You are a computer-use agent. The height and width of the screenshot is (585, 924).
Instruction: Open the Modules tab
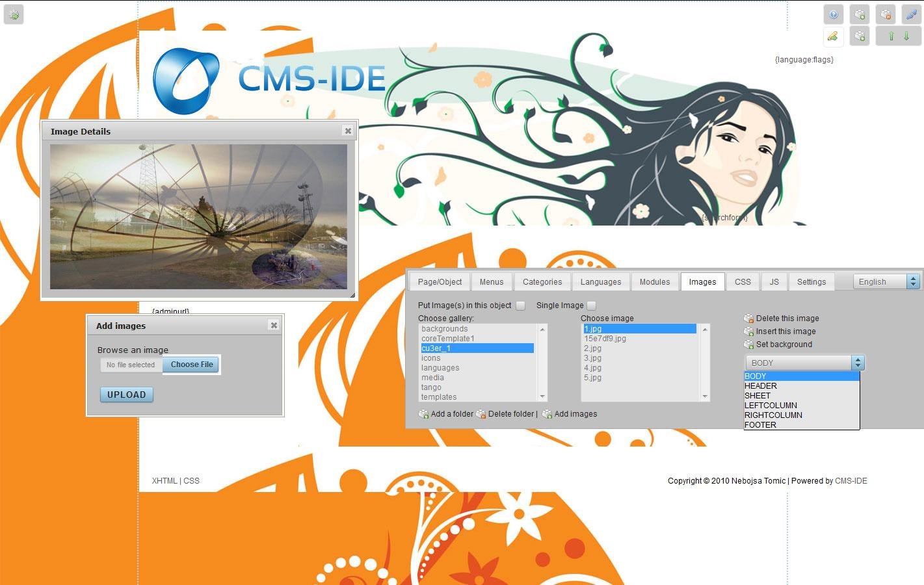pos(654,281)
